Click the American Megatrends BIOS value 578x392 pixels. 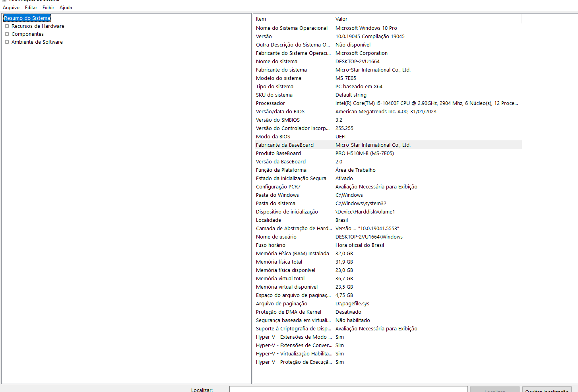(386, 112)
